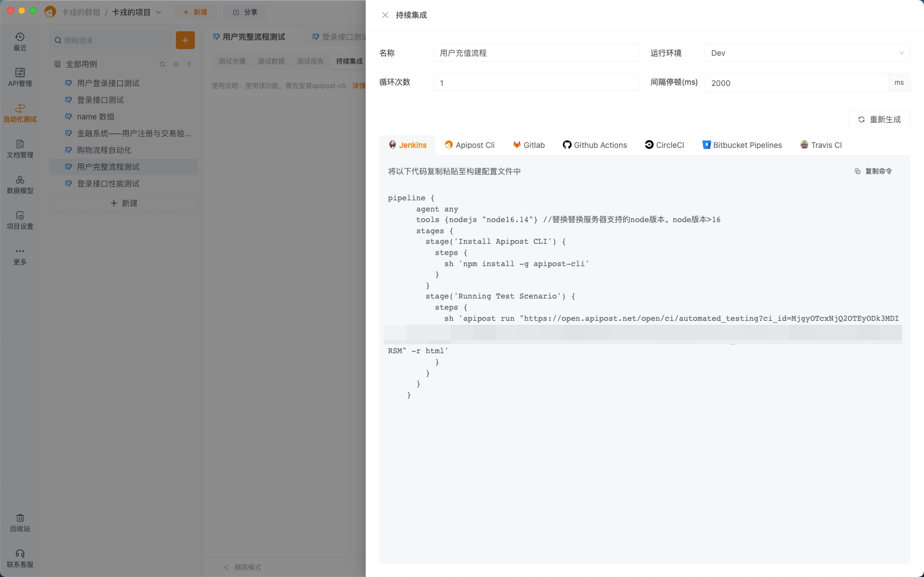Viewport: 924px width, 577px height.
Task: Click the 卡戎的群组 breadcrumb
Action: click(80, 12)
